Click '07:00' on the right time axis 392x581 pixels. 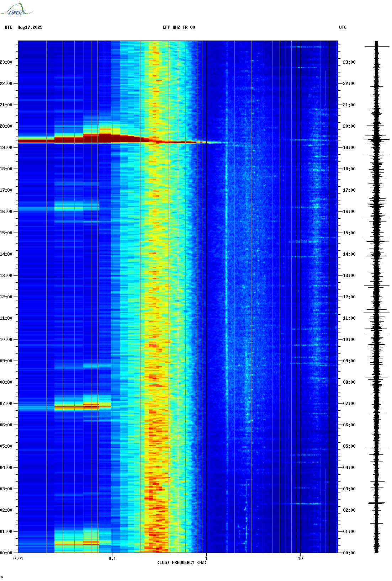pyautogui.click(x=349, y=404)
